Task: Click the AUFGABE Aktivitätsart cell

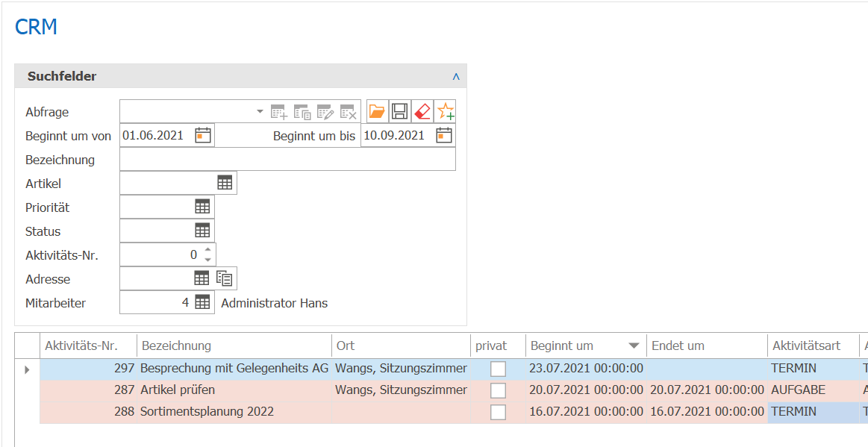Action: point(814,390)
